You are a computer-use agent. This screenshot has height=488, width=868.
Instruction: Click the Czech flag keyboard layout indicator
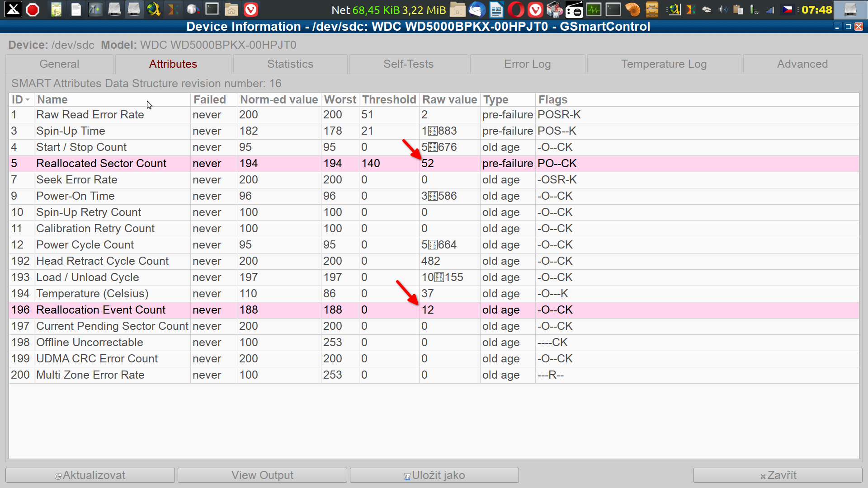[x=788, y=9]
